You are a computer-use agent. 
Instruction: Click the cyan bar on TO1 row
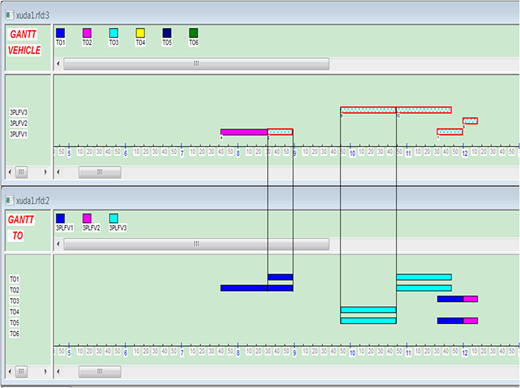(x=424, y=277)
